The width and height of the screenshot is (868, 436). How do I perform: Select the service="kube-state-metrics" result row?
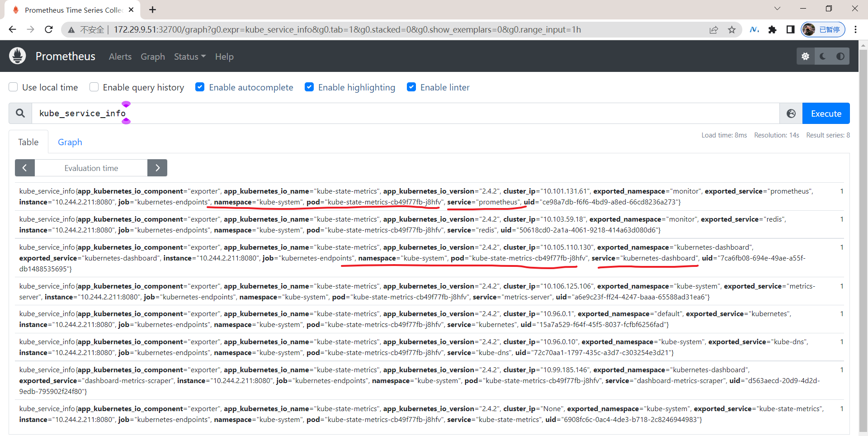[x=429, y=414]
